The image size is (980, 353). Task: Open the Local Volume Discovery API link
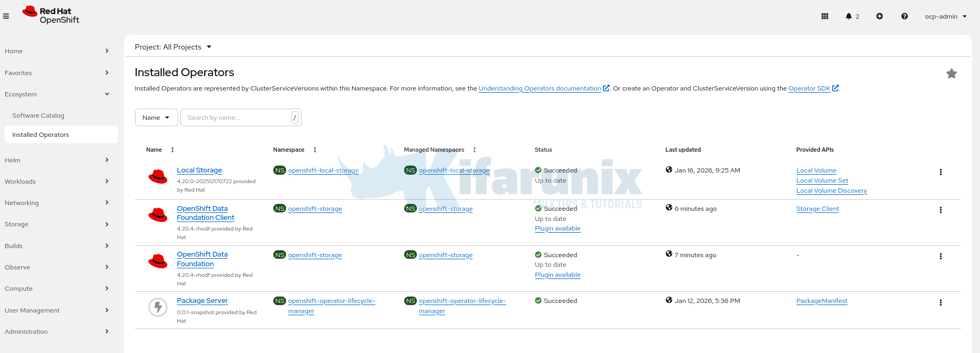click(x=832, y=191)
